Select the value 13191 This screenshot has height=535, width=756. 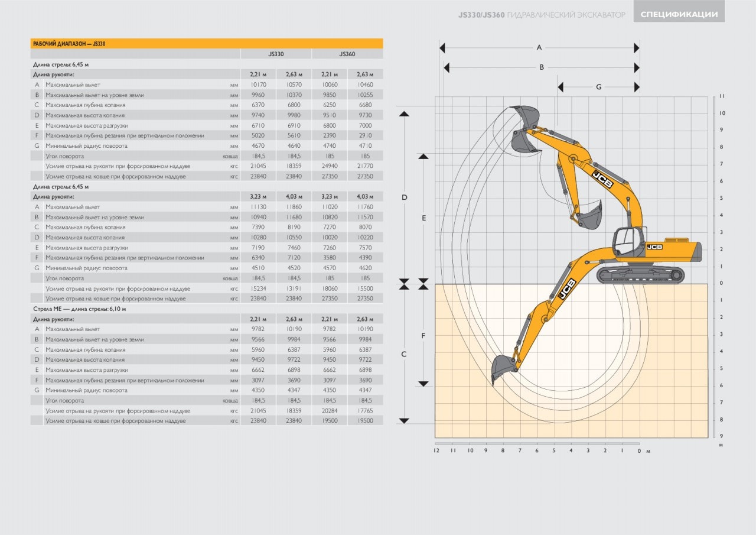[x=294, y=288]
